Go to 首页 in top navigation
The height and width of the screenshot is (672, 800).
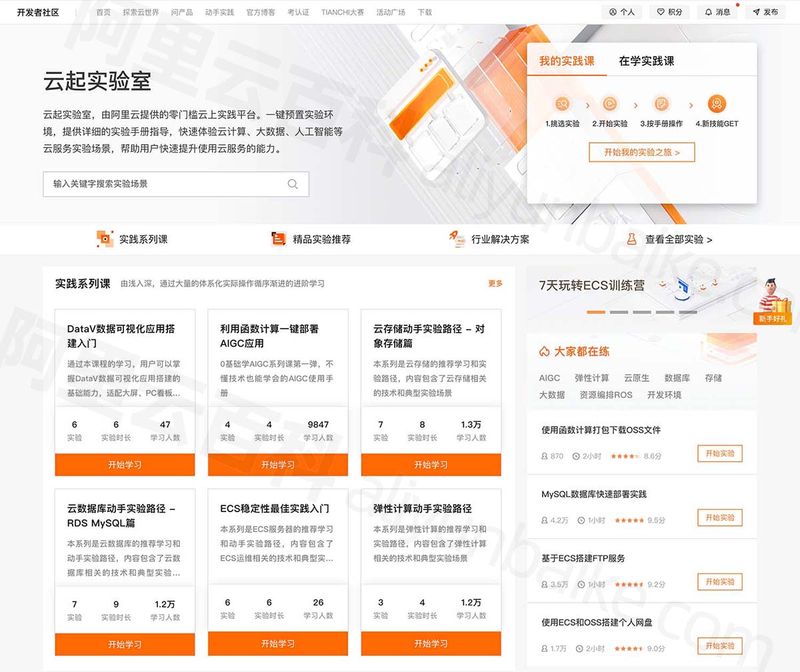click(x=103, y=12)
